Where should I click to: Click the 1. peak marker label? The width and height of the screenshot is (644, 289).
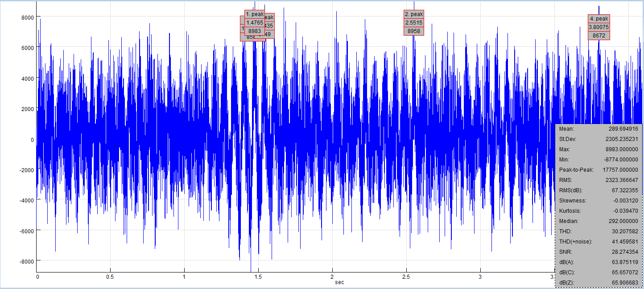tap(254, 14)
